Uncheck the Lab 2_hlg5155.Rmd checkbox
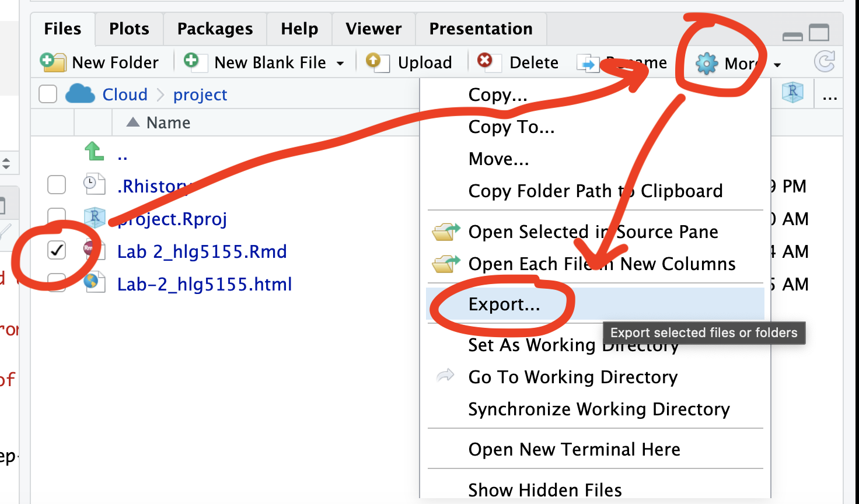859x504 pixels. tap(57, 251)
